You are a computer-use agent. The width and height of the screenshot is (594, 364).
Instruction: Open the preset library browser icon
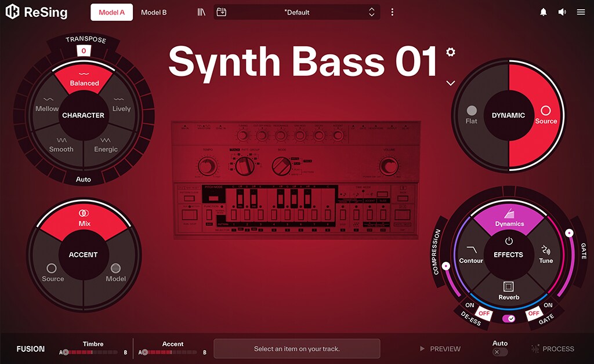click(x=201, y=13)
